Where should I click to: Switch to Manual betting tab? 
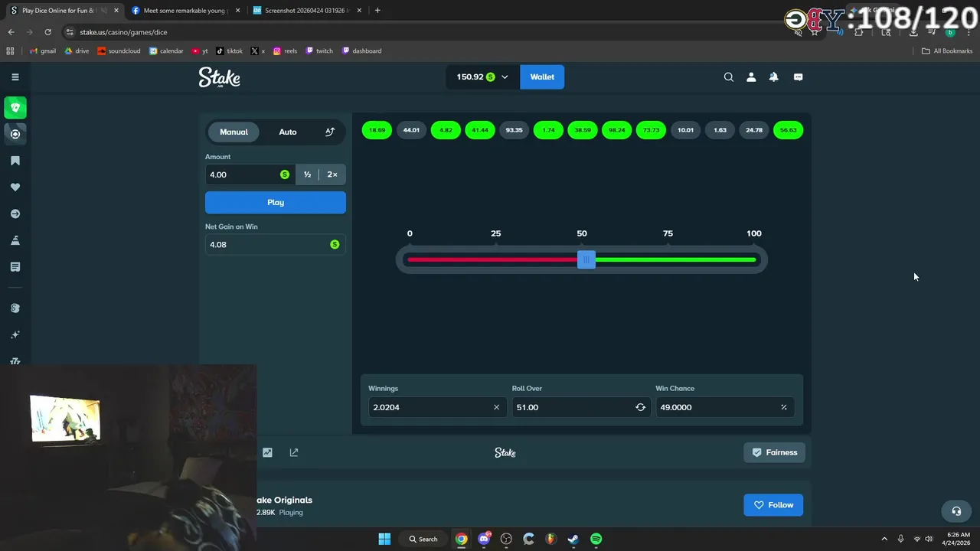(x=234, y=132)
